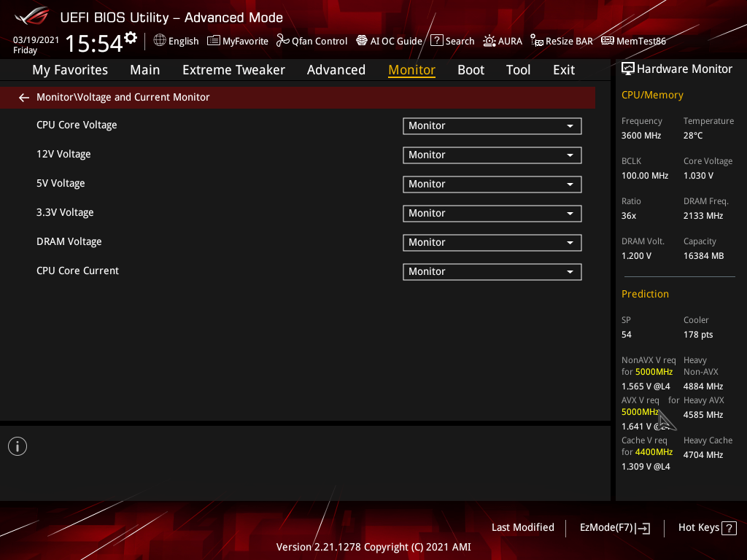This screenshot has height=560, width=747.
Task: Select the 3.3V Voltage row label
Action: (65, 212)
